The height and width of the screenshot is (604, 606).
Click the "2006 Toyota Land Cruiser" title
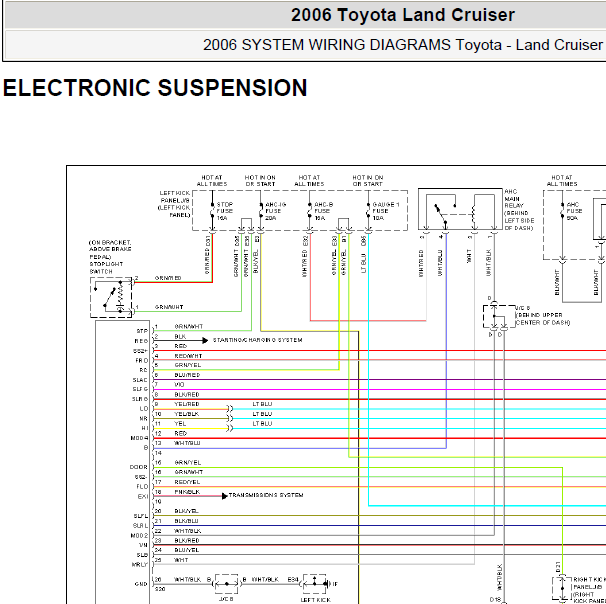(403, 15)
